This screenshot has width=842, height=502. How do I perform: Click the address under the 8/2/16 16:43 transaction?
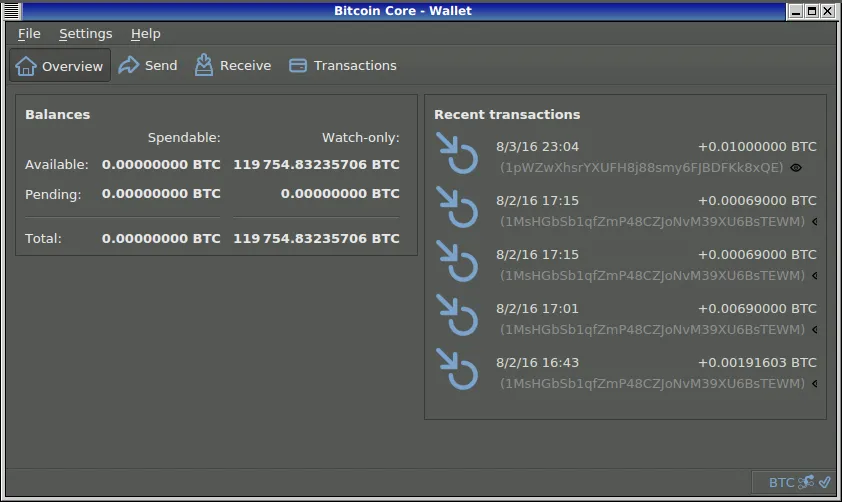652,383
